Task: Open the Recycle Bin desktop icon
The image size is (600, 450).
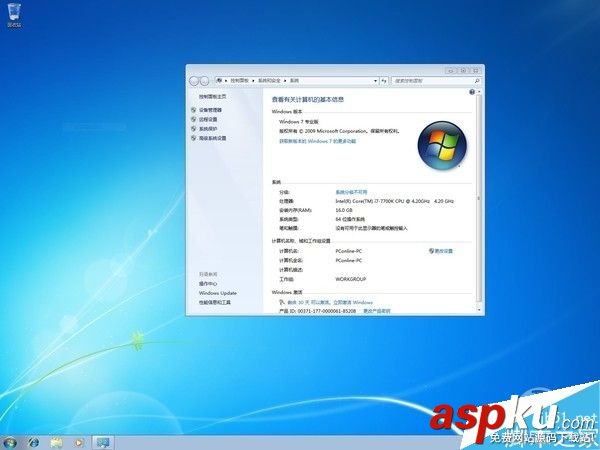Action: (x=14, y=15)
